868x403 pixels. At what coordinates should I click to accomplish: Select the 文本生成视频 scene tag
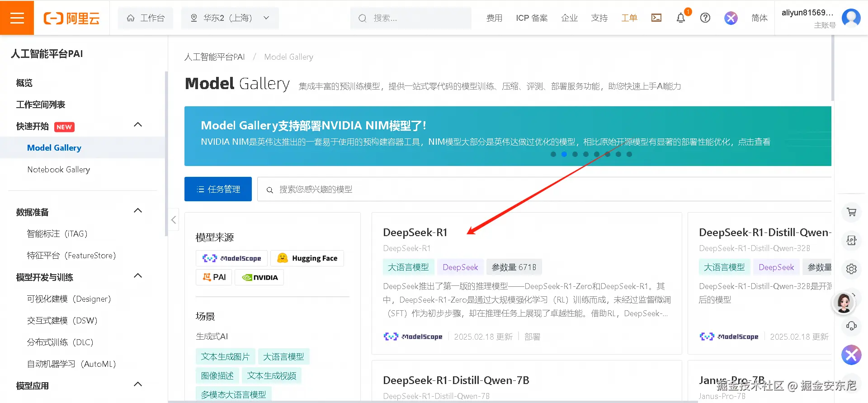coord(272,375)
